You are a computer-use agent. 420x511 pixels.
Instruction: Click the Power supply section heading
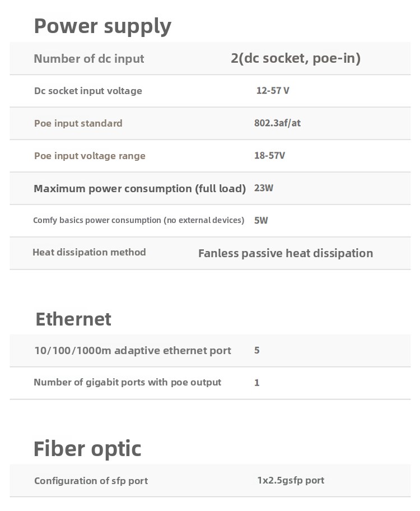[102, 26]
